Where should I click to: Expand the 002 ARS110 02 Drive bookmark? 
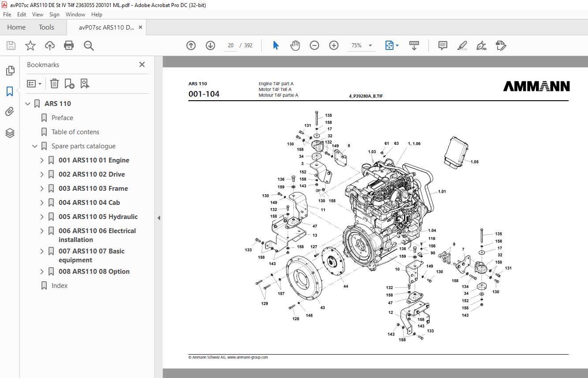(42, 174)
